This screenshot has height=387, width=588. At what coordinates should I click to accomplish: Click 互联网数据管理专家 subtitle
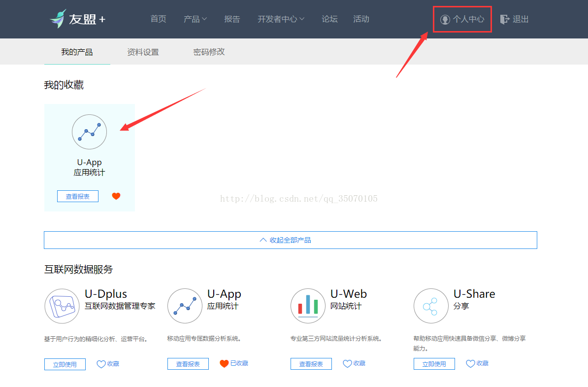click(120, 306)
